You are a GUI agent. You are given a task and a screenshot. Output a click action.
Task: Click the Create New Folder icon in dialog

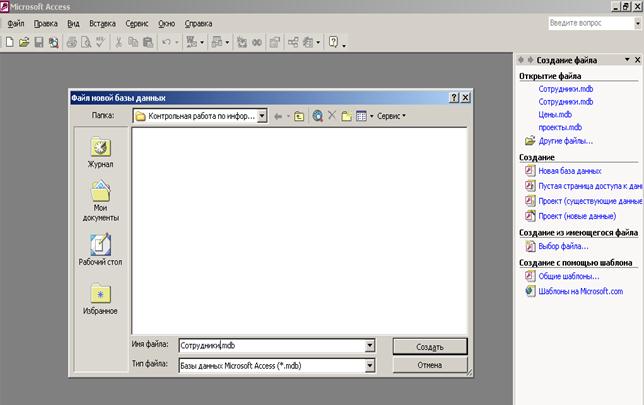click(x=347, y=116)
